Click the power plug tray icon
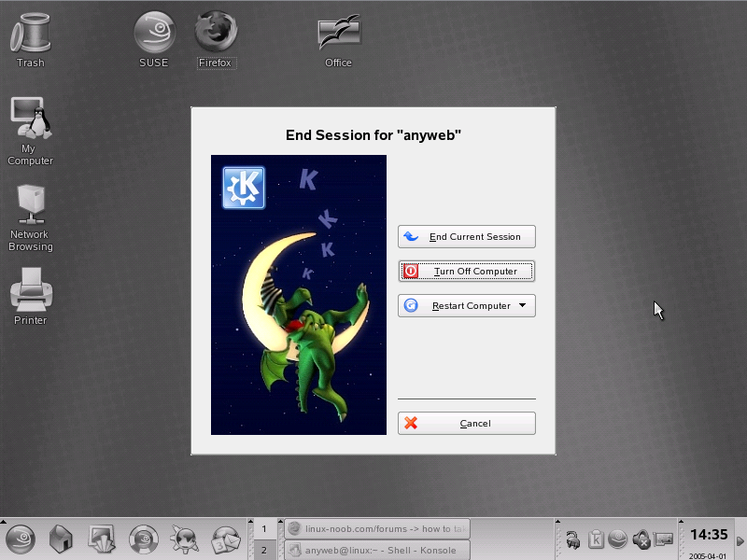The image size is (747, 560). pos(572,539)
